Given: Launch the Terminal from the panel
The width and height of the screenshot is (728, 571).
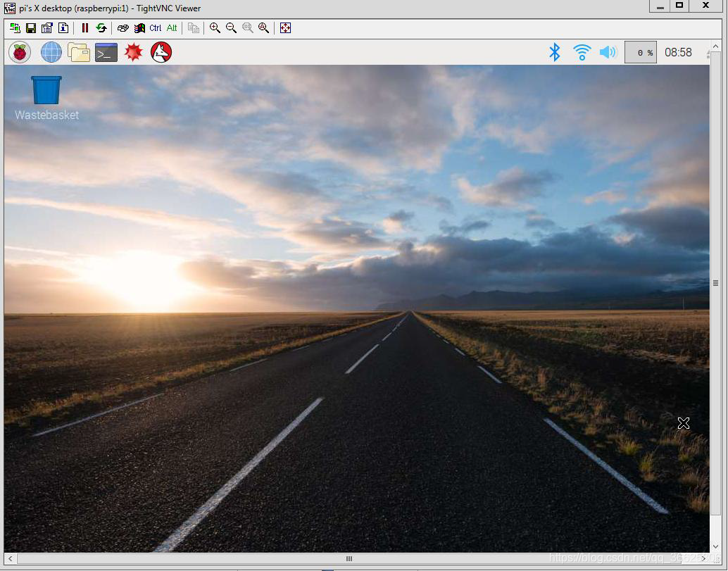Looking at the screenshot, I should (106, 52).
